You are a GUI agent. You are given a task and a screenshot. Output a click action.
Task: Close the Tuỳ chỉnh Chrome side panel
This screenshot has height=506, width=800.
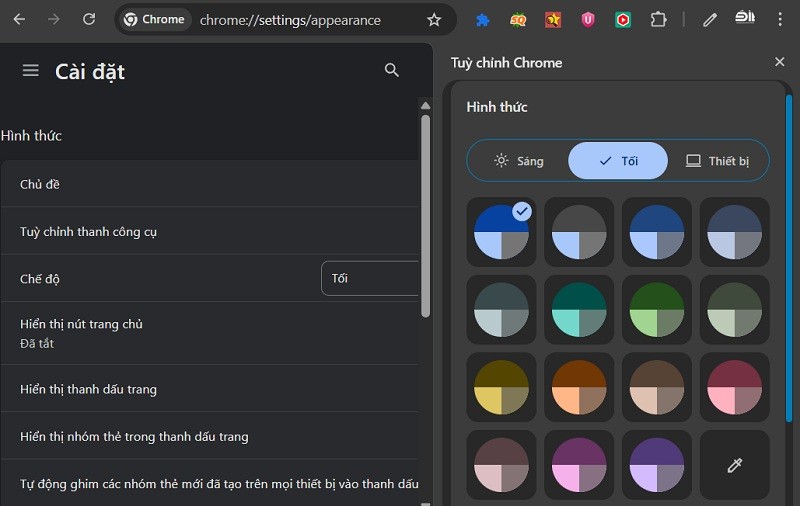780,62
